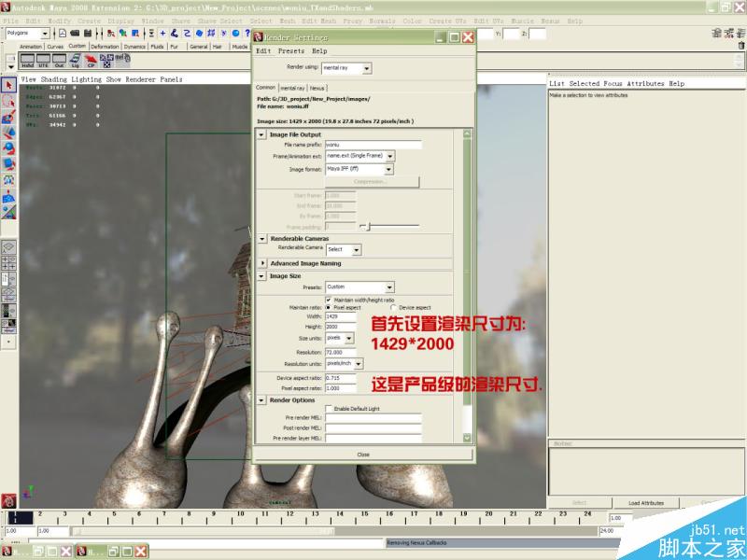Click the New Scene icon
Screen dimensions: 747x560
click(x=63, y=33)
